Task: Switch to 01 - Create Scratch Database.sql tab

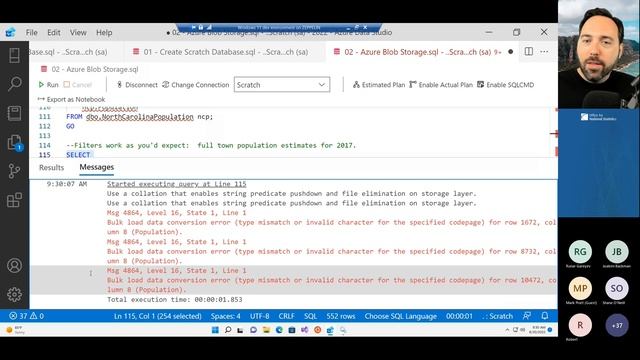Action: [x=225, y=52]
